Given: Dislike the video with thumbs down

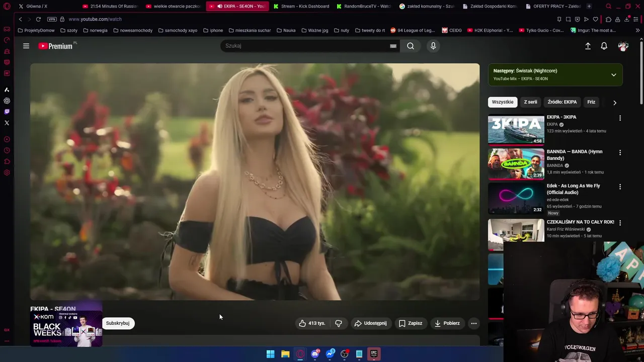Looking at the screenshot, I should tap(339, 323).
